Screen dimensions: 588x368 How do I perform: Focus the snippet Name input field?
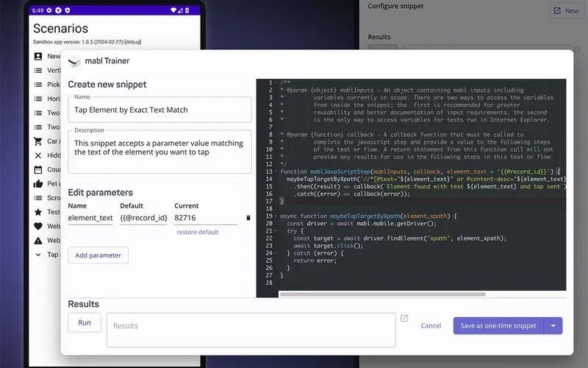click(159, 110)
